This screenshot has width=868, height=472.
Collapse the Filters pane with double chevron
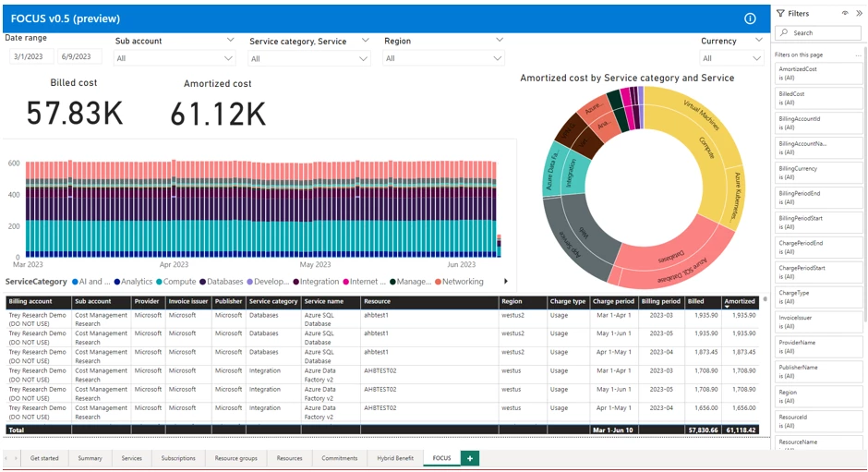(859, 14)
